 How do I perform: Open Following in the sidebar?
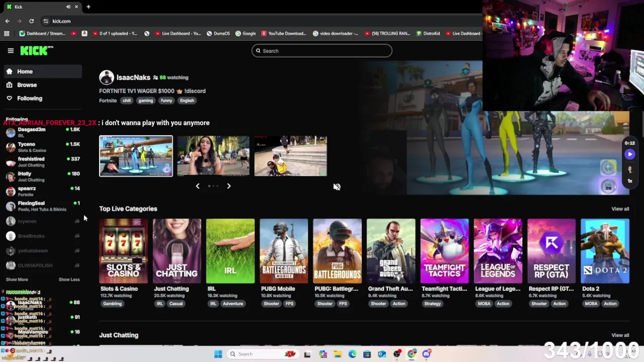point(43,99)
